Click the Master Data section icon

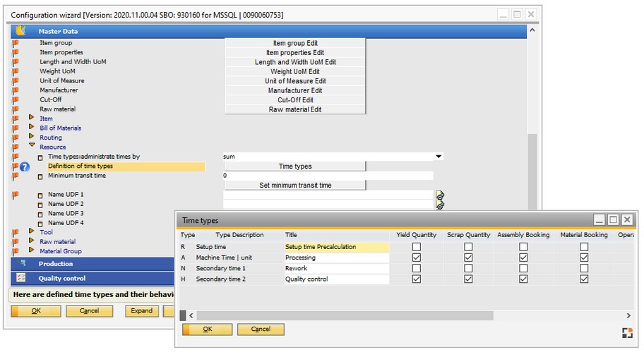(x=20, y=31)
